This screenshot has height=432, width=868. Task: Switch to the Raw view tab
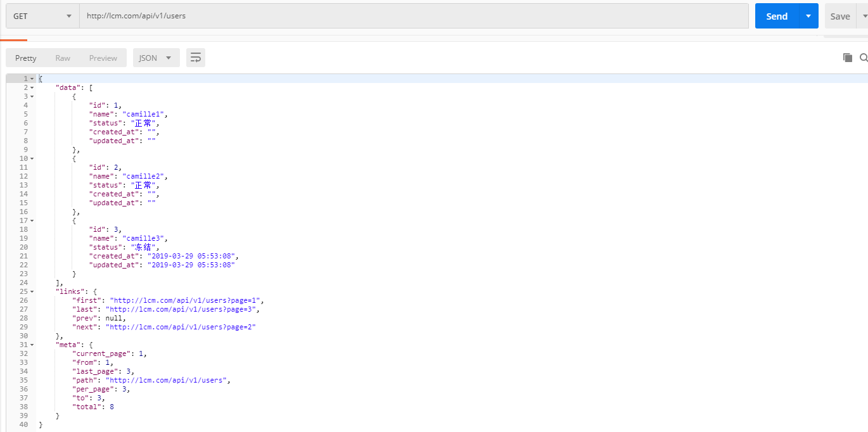pyautogui.click(x=63, y=58)
